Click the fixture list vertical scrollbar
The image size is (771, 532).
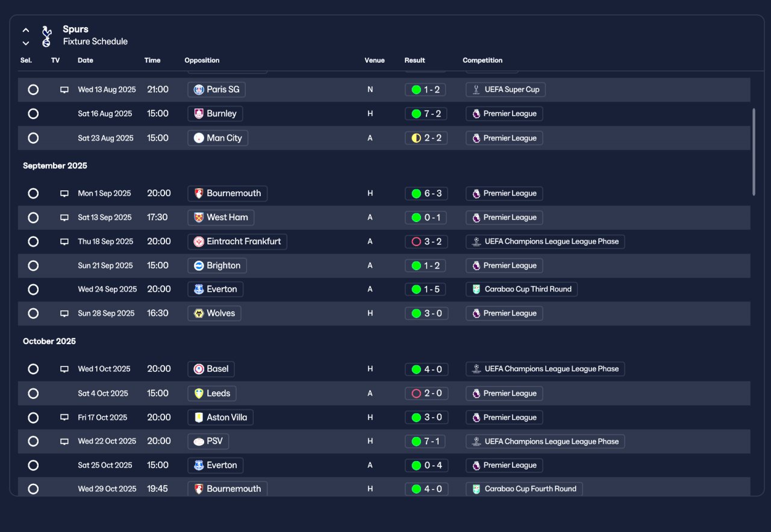(x=754, y=152)
